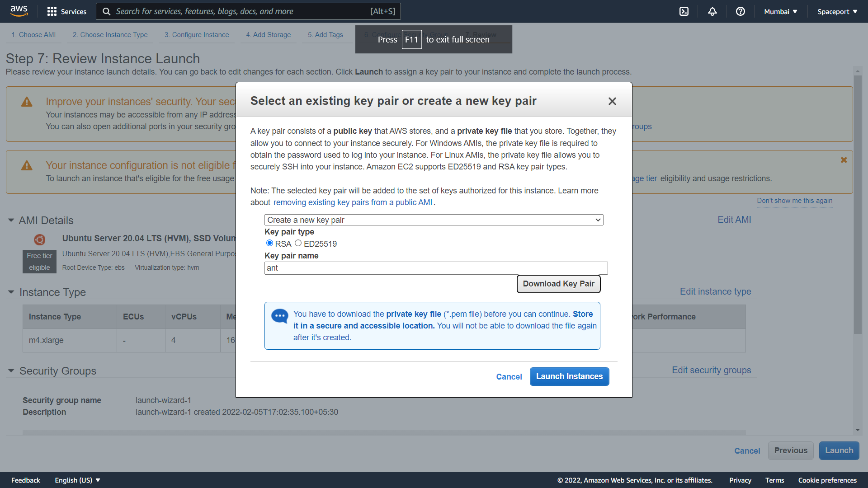Open Cookie preferences
Screen dimensions: 868x488
click(x=827, y=480)
